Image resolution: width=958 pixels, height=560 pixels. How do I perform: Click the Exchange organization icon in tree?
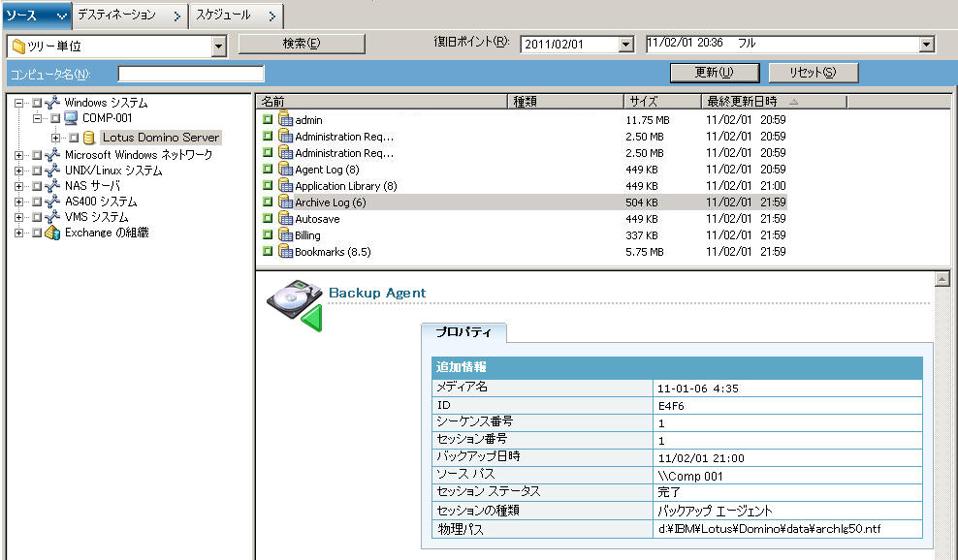(x=53, y=233)
